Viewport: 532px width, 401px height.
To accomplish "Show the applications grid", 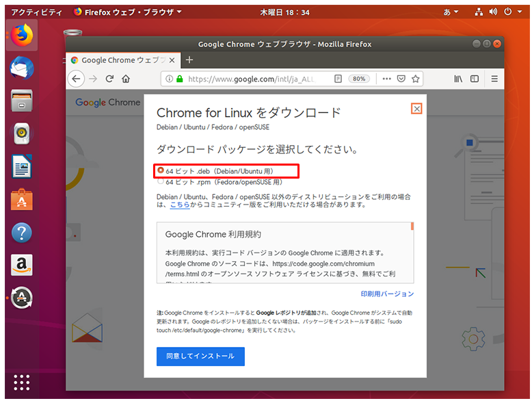I will click(x=22, y=383).
